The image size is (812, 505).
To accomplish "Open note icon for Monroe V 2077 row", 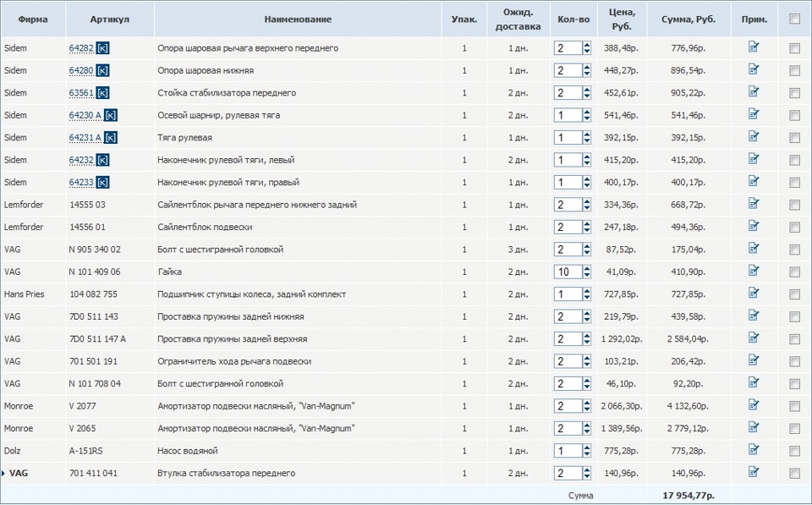I will pyautogui.click(x=754, y=405).
